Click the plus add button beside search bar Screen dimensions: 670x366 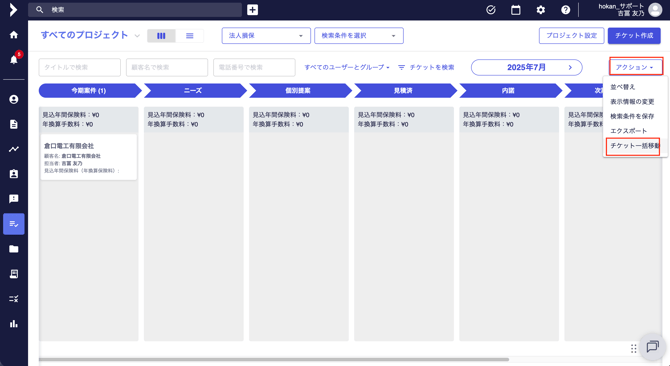[x=253, y=9]
